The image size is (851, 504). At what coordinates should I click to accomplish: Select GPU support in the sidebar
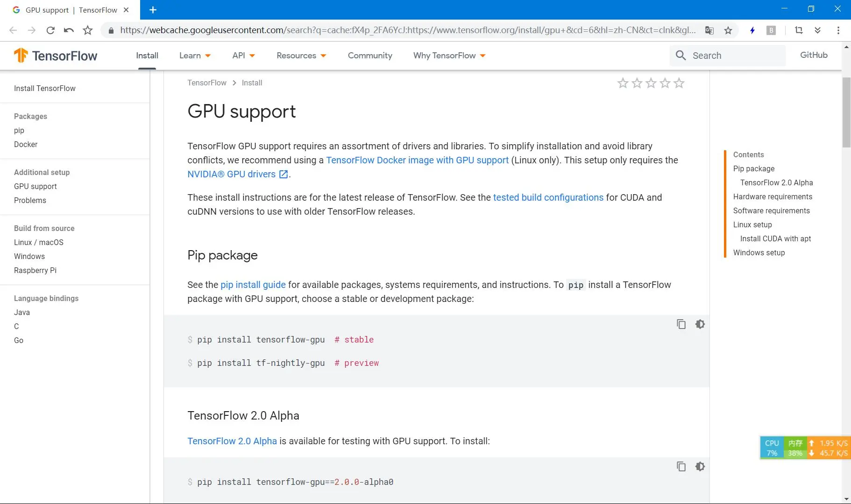tap(35, 186)
